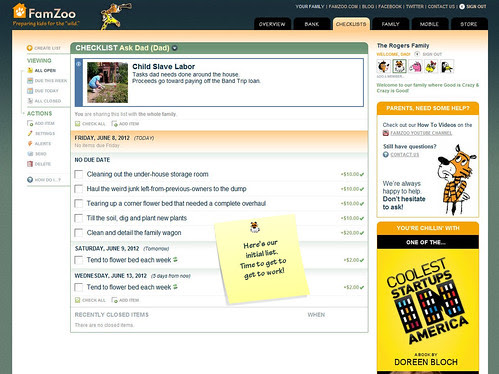Select the penguin family avatar
The width and height of the screenshot is (499, 374).
point(447,66)
